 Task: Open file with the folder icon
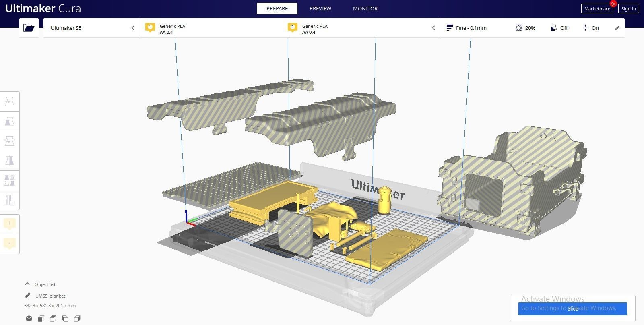click(x=29, y=28)
